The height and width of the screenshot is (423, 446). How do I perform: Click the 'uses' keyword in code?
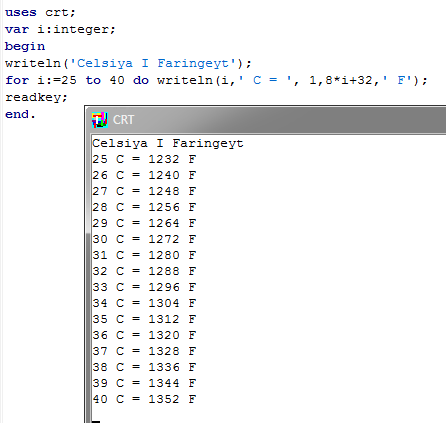pyautogui.click(x=21, y=12)
